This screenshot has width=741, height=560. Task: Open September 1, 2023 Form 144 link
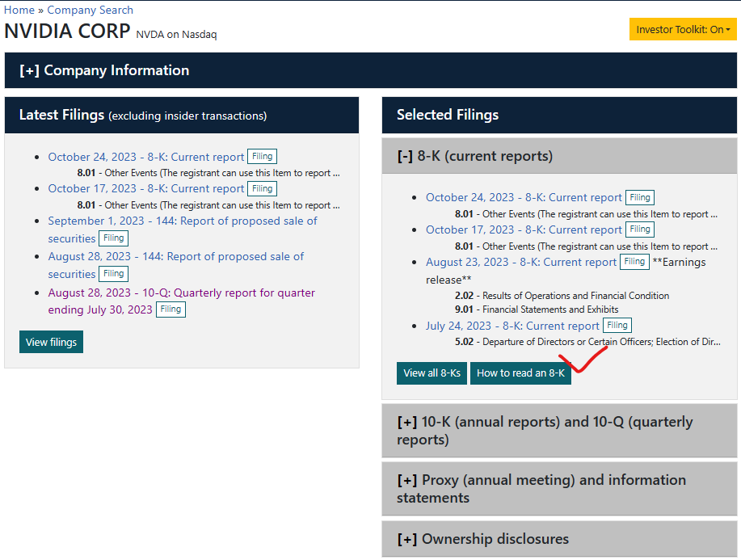click(x=183, y=221)
